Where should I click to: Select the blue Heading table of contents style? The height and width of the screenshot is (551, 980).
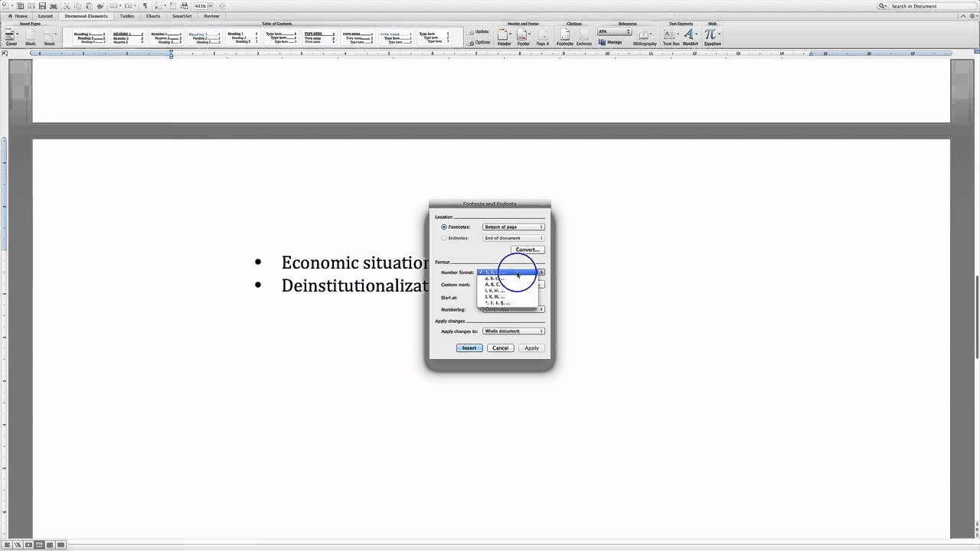click(204, 37)
